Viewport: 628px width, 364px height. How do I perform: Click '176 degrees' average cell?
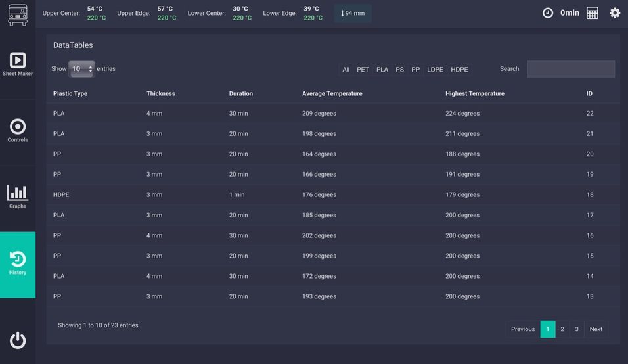pos(319,194)
